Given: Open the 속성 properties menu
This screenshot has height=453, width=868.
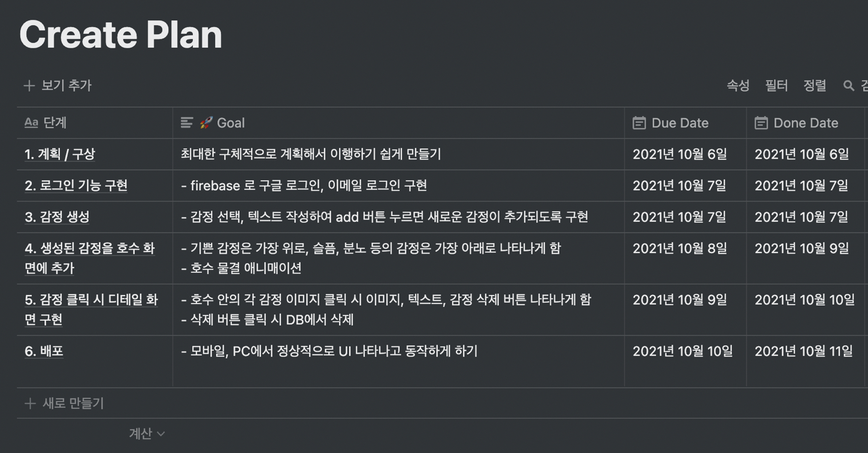Looking at the screenshot, I should click(x=738, y=86).
